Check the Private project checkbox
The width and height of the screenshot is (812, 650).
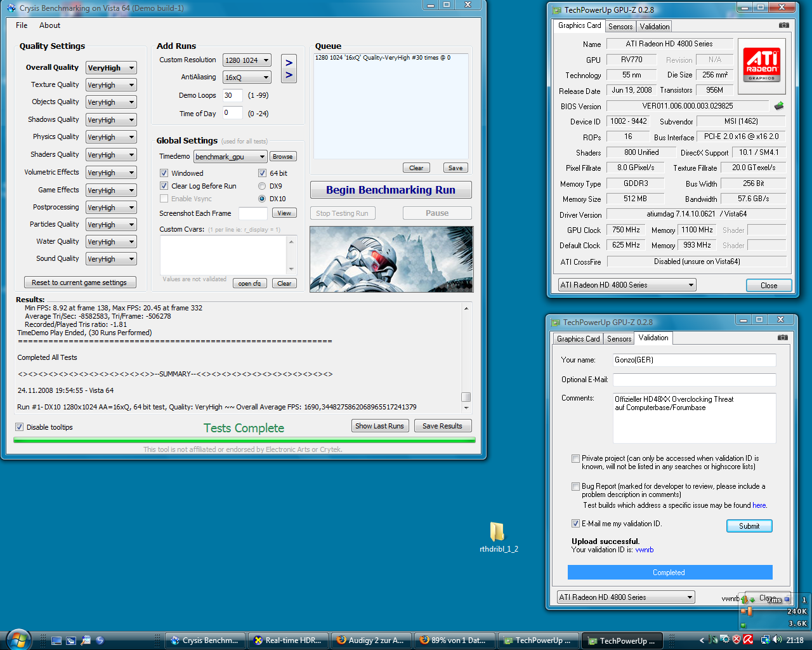pyautogui.click(x=575, y=458)
